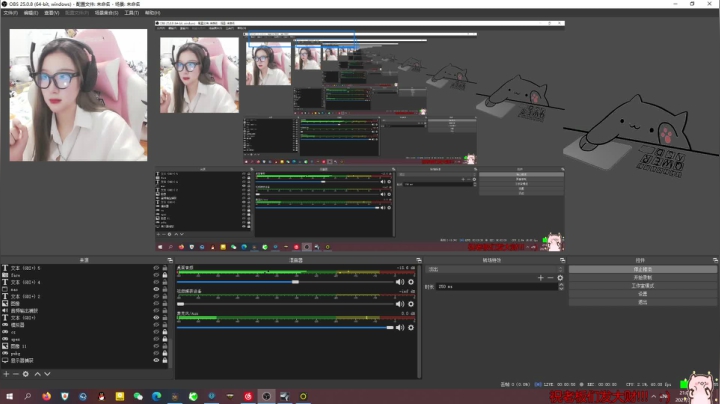Select the 显示器捕获 source row

pos(85,360)
